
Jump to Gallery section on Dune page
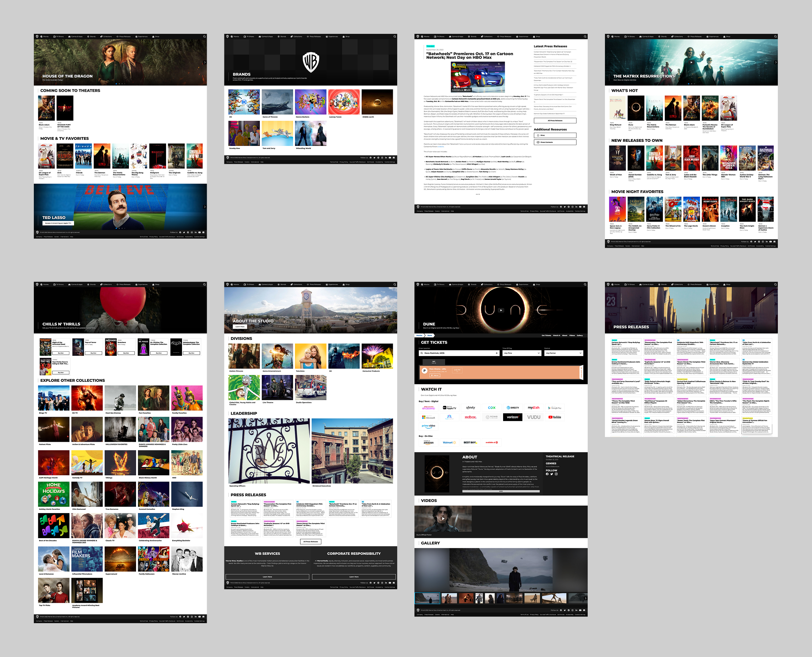[x=580, y=335]
